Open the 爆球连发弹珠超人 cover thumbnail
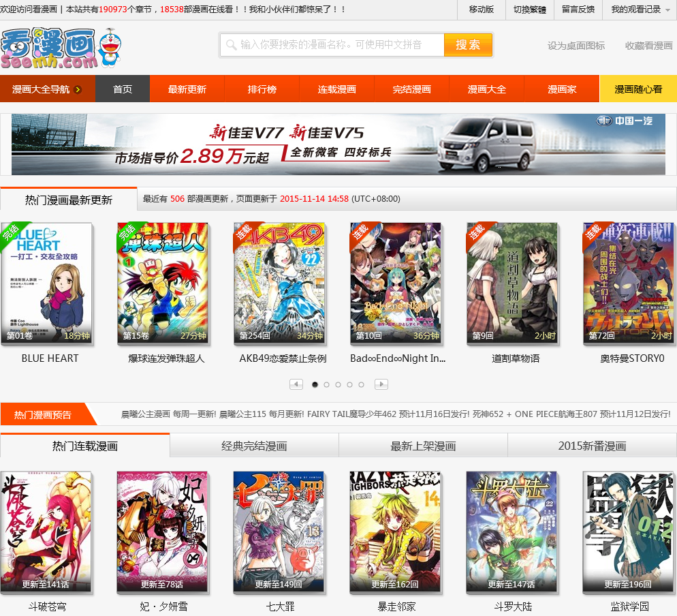 pos(162,283)
